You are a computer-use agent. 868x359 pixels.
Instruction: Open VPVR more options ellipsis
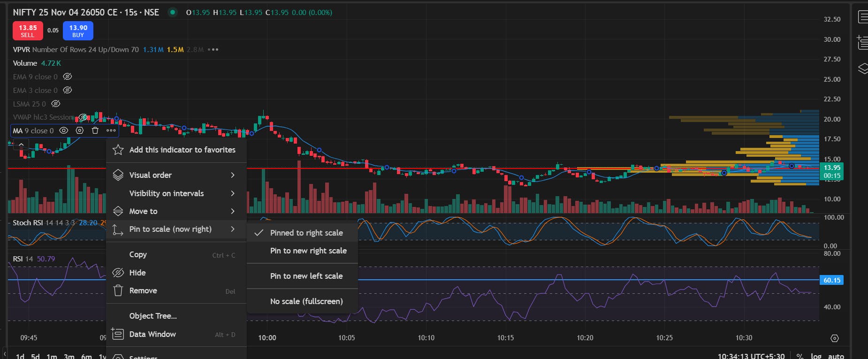point(213,49)
